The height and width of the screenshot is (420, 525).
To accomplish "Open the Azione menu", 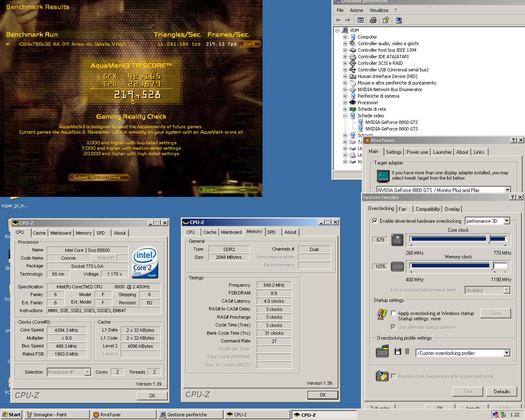I will (356, 10).
